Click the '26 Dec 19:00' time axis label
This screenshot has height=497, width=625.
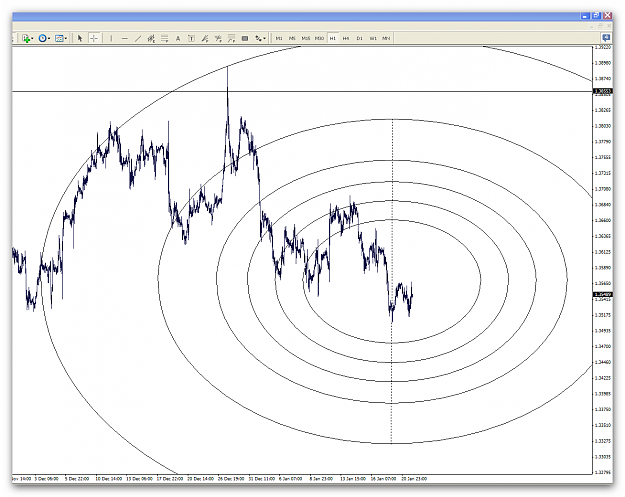coord(231,479)
